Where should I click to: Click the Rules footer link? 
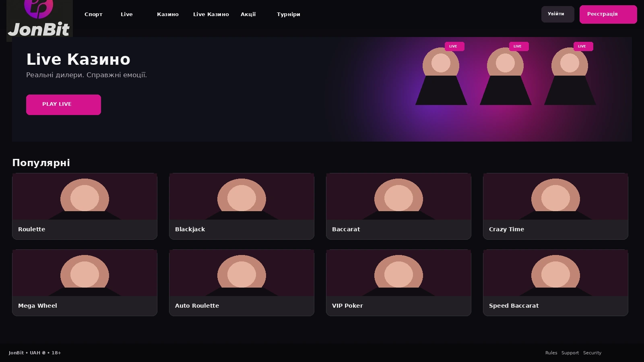pyautogui.click(x=551, y=353)
